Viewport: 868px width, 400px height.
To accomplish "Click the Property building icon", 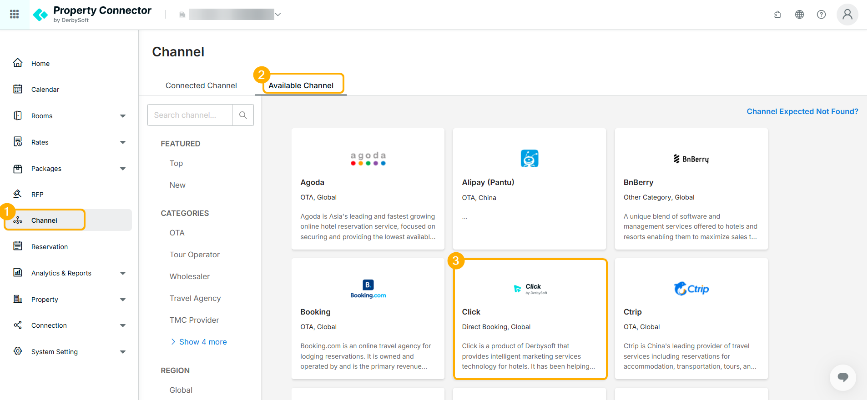I will point(18,299).
